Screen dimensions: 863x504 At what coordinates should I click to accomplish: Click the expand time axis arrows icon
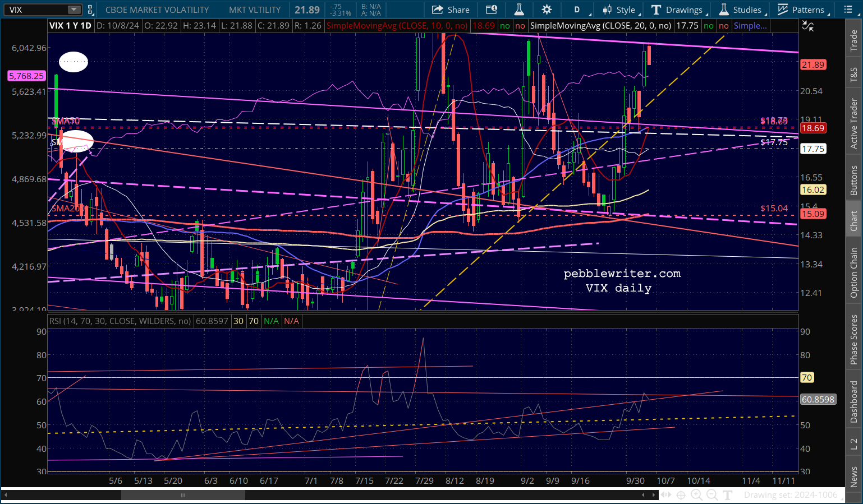tap(665, 494)
